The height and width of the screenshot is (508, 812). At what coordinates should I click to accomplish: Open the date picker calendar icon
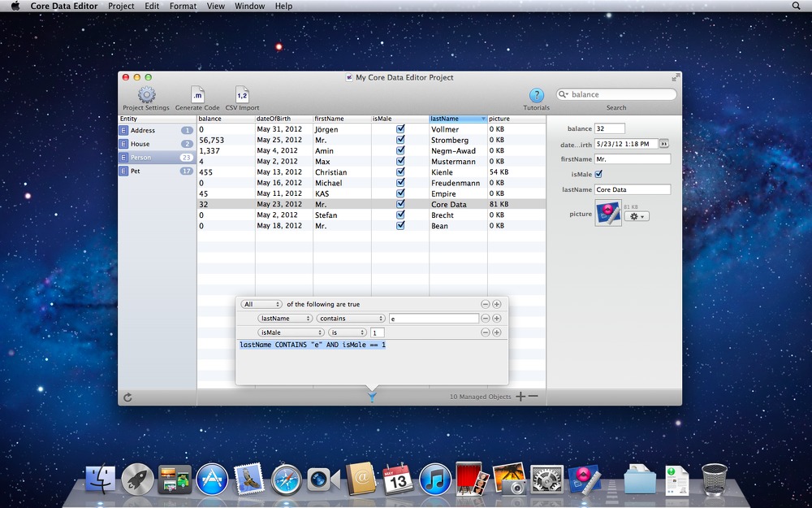(x=664, y=144)
